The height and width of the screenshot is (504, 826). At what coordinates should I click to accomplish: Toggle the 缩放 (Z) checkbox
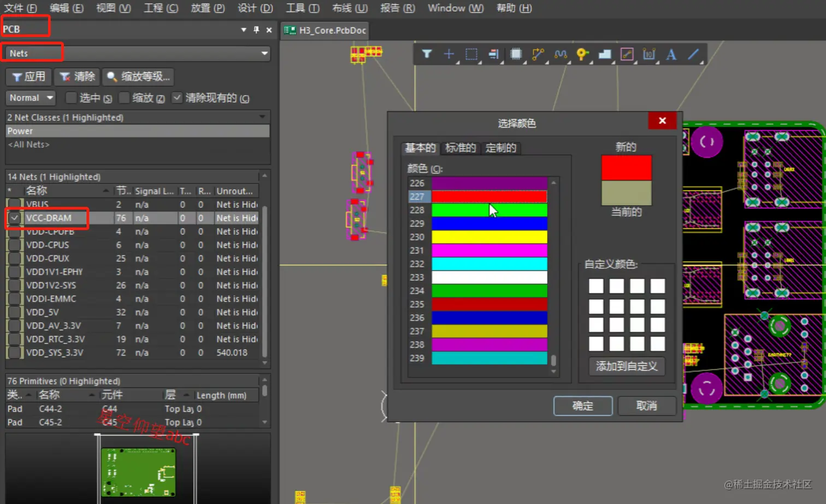pos(124,98)
